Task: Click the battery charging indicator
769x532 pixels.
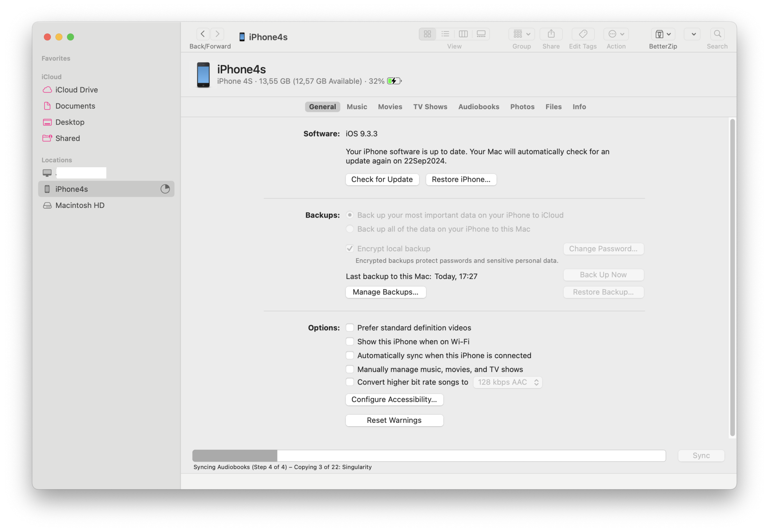Action: point(394,81)
